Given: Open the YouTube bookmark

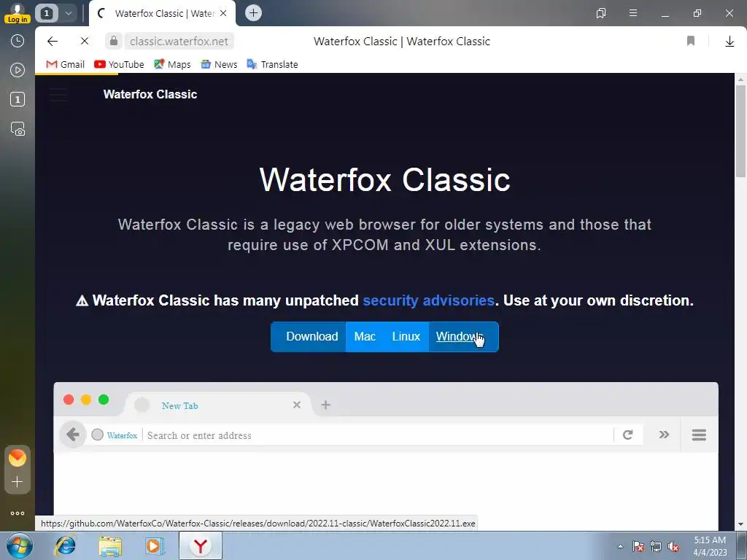Looking at the screenshot, I should (x=119, y=64).
